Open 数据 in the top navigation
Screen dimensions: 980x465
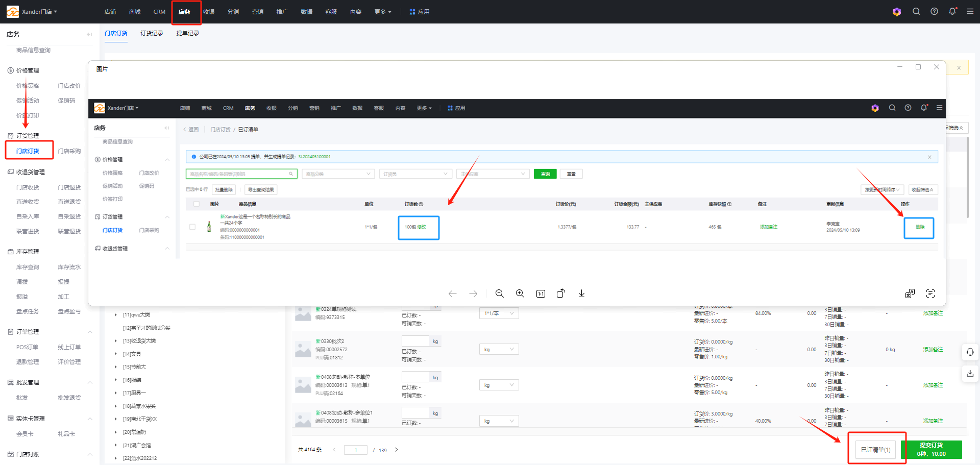point(307,12)
